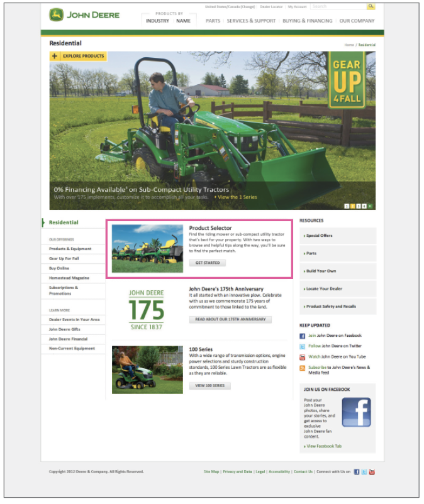Click the Gear Up 4 Fall badge

(x=347, y=80)
